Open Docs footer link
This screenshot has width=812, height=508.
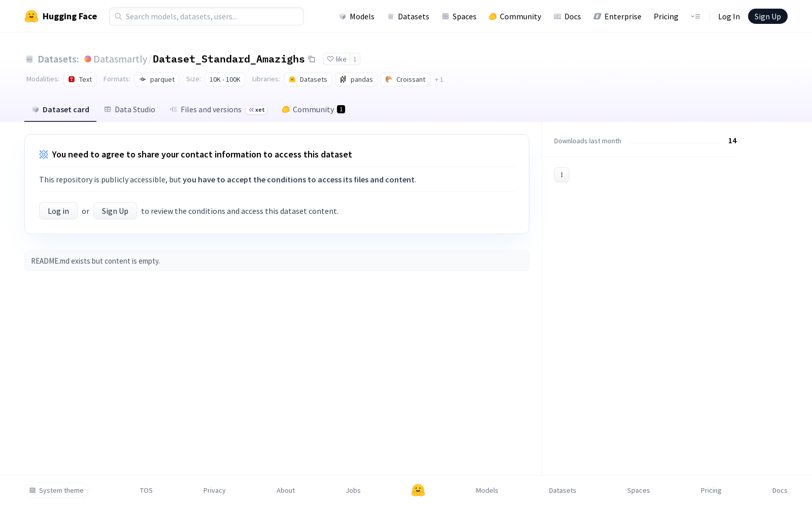click(780, 490)
